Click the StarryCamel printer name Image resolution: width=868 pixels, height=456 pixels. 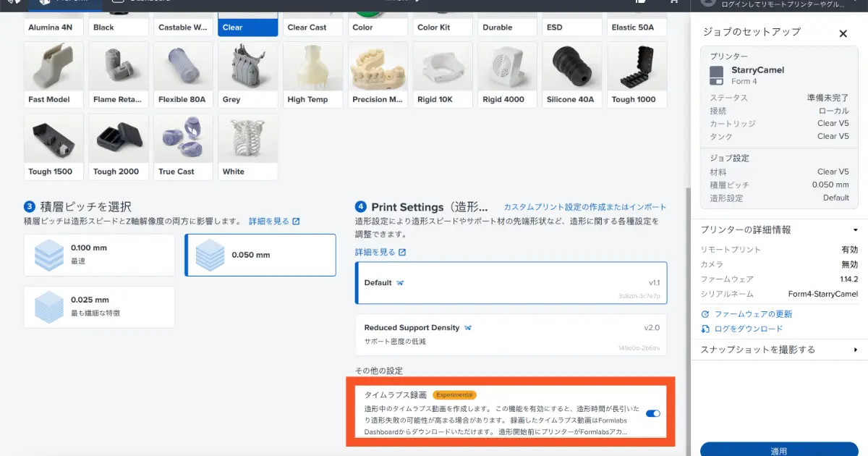758,70
